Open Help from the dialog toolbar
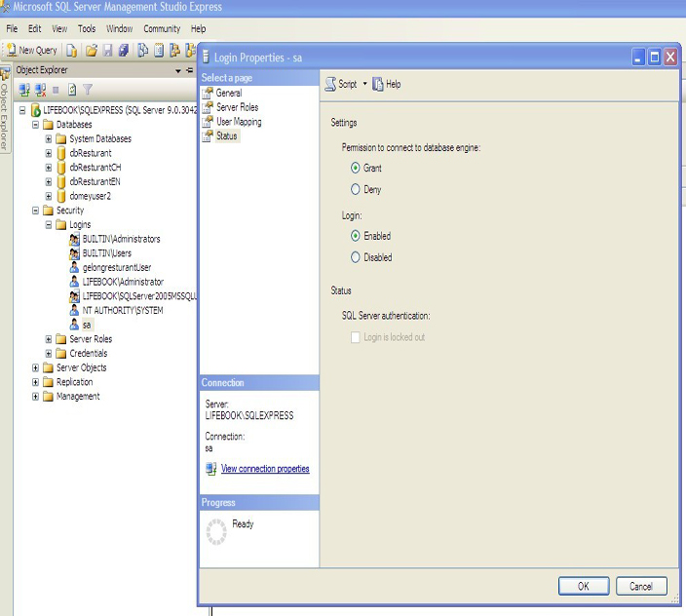Image resolution: width=686 pixels, height=616 pixels. pyautogui.click(x=387, y=85)
